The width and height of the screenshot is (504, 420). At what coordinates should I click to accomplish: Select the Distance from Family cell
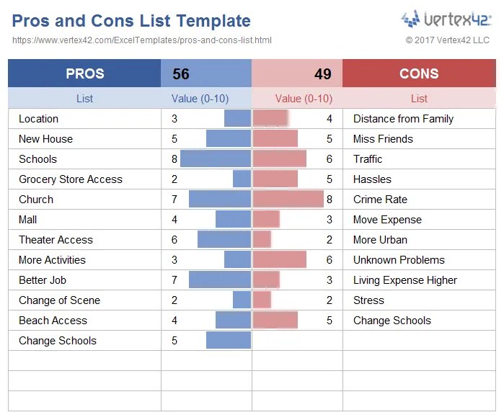click(419, 119)
